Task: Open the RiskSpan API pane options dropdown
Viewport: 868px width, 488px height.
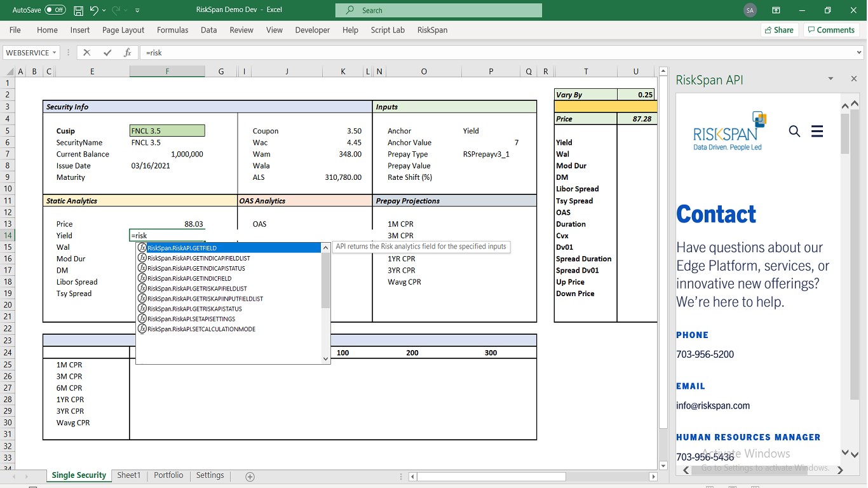Action: (830, 79)
